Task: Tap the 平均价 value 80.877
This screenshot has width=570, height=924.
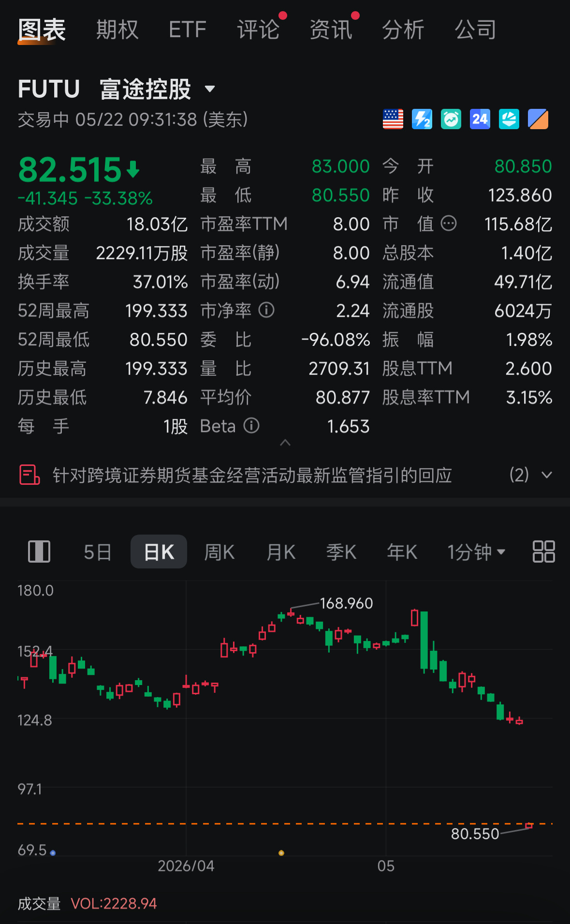Action: 343,397
